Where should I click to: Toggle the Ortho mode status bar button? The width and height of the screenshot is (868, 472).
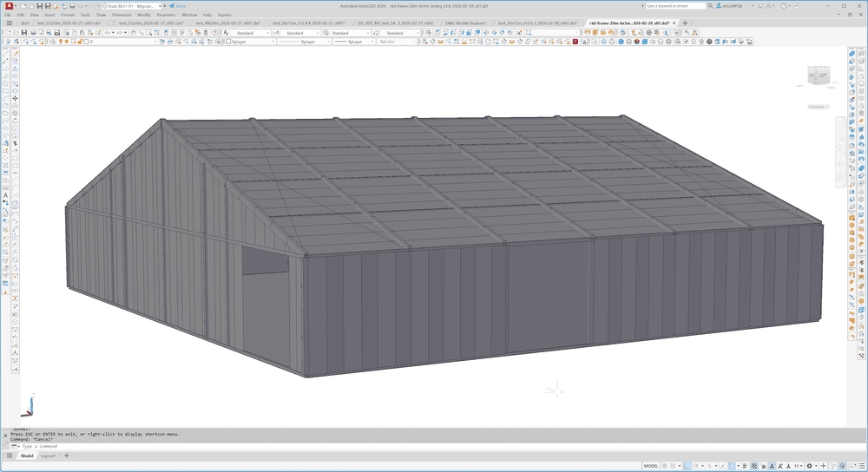[x=687, y=466]
